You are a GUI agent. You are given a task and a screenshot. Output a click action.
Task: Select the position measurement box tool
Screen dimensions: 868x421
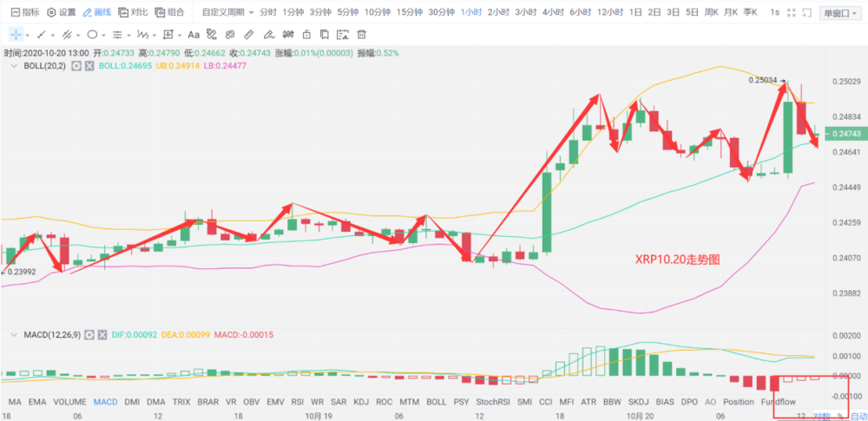click(x=168, y=35)
